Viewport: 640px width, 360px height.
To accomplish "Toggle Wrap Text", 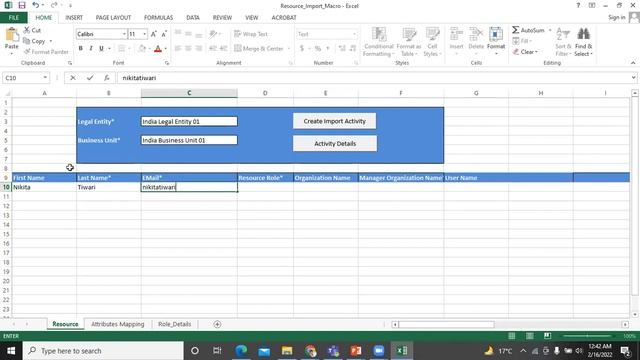I will (251, 34).
